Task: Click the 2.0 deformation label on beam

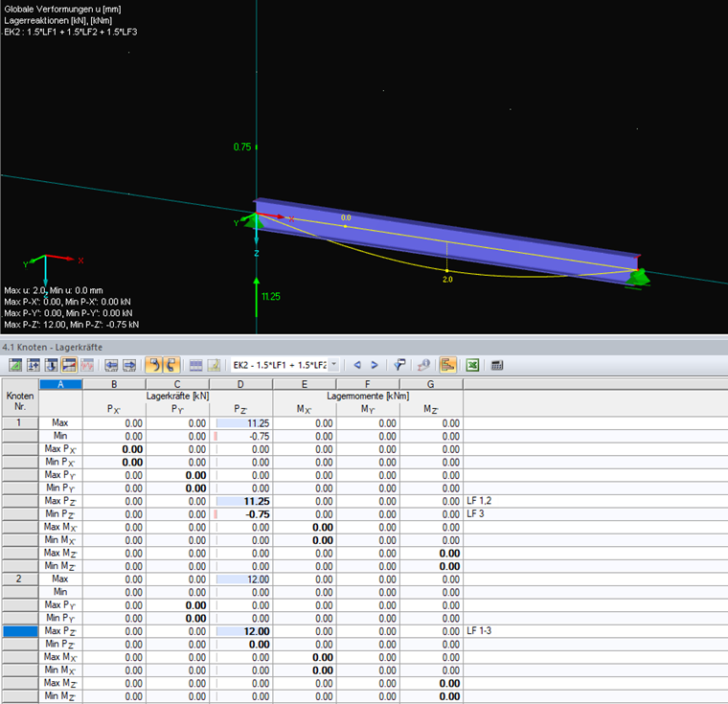Action: coord(447,279)
